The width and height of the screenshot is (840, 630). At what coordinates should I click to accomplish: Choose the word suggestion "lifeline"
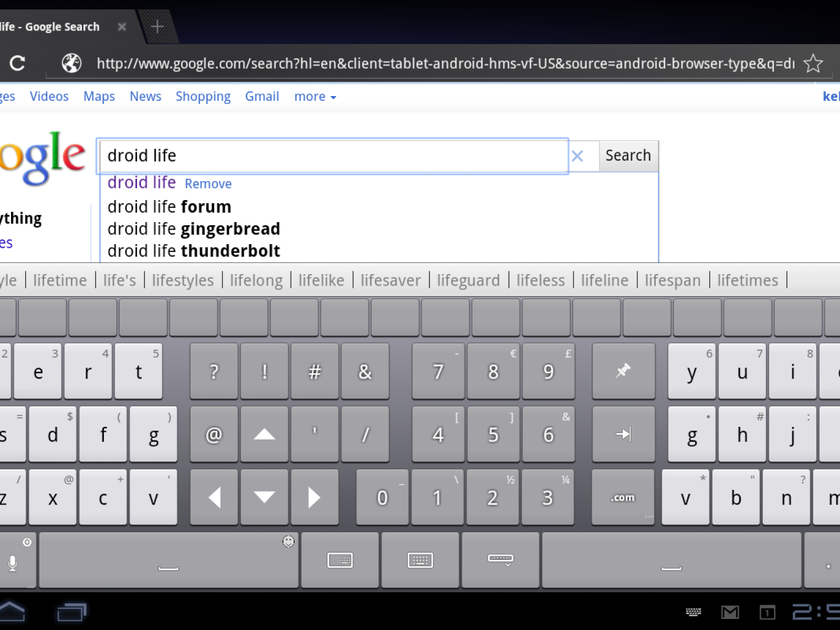605,280
